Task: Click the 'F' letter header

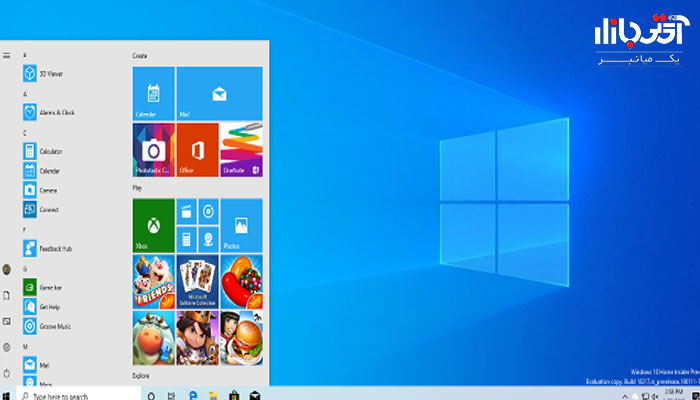Action: click(25, 230)
